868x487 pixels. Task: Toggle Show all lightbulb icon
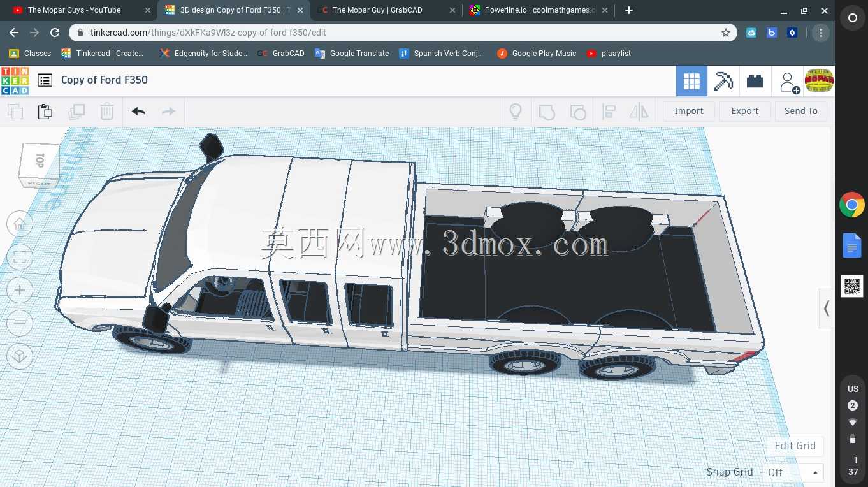point(516,112)
